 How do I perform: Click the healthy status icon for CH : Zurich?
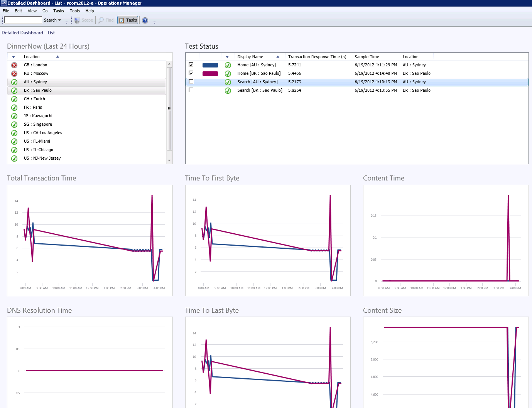tap(14, 99)
